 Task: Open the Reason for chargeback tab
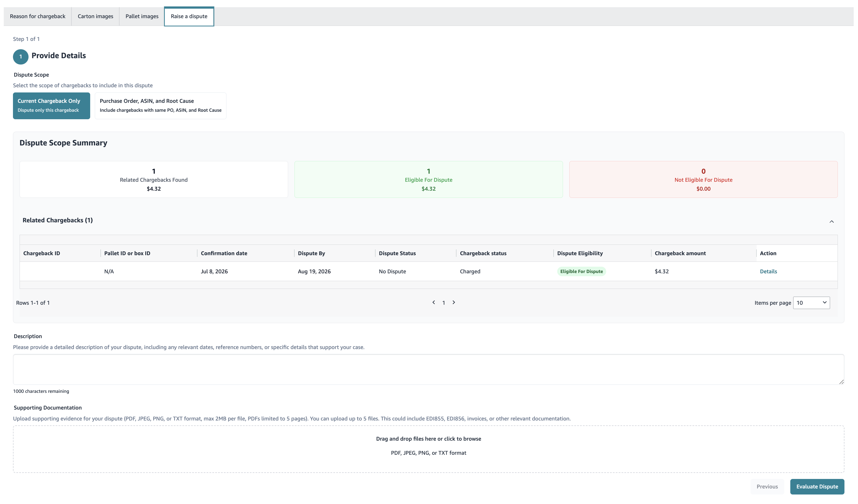37,16
